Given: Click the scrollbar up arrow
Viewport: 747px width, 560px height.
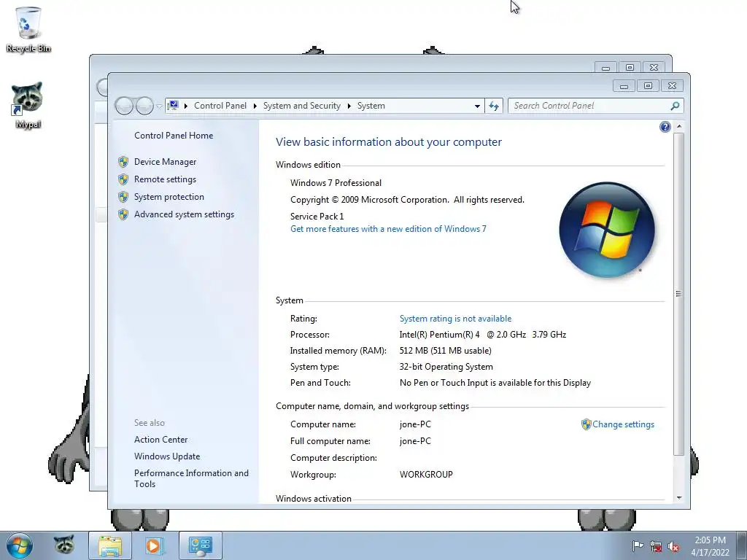Looking at the screenshot, I should click(x=679, y=127).
